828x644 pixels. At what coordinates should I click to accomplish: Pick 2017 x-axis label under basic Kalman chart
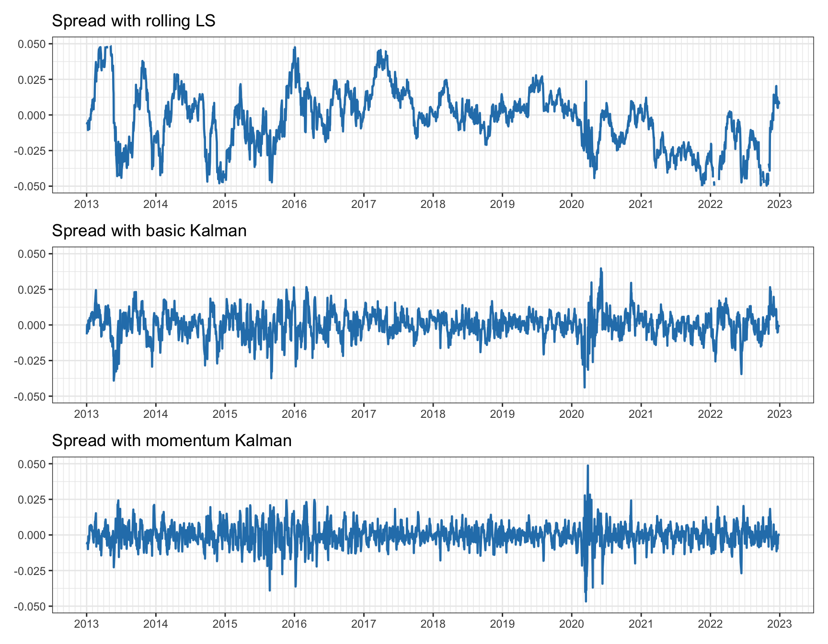point(364,414)
